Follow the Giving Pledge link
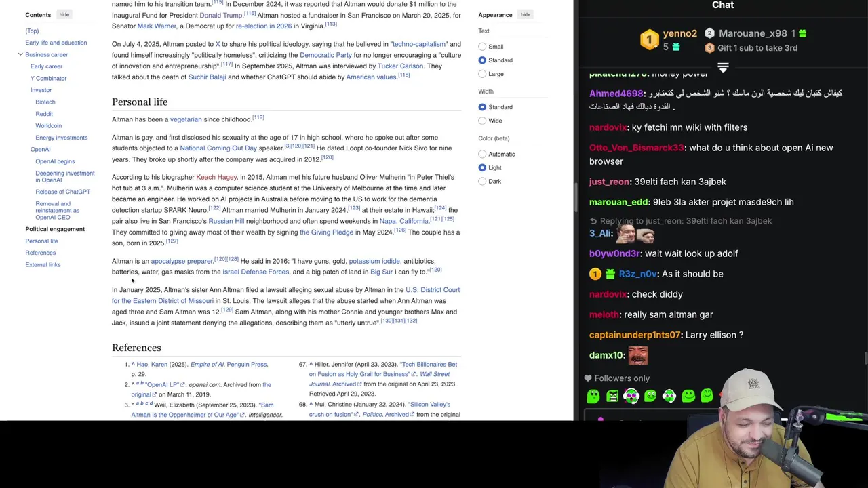Image resolution: width=868 pixels, height=488 pixels. (326, 232)
